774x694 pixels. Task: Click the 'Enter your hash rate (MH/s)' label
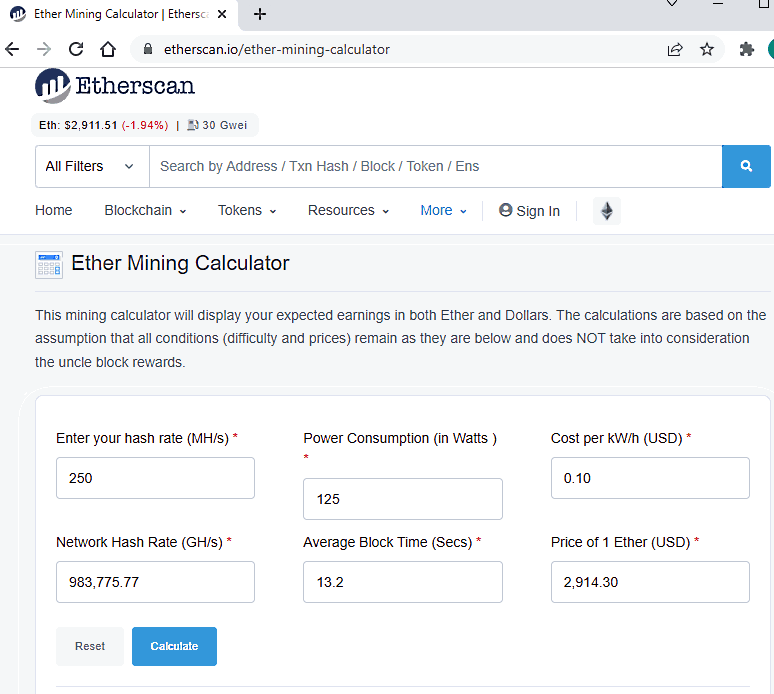tap(143, 438)
